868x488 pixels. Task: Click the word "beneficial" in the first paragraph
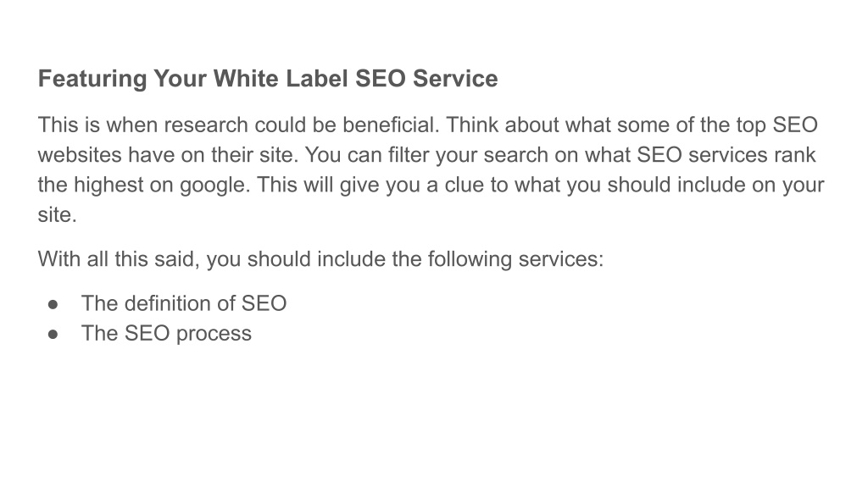click(x=390, y=125)
